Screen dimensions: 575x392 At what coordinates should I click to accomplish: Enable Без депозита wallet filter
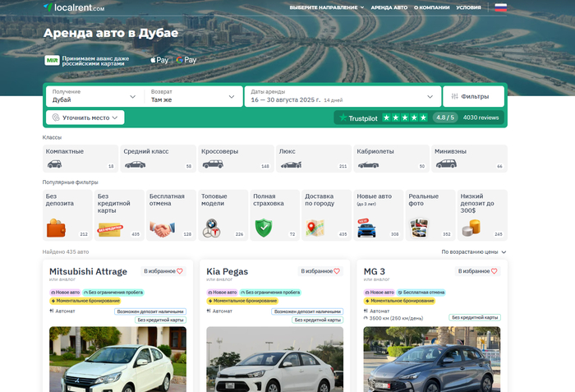67,215
